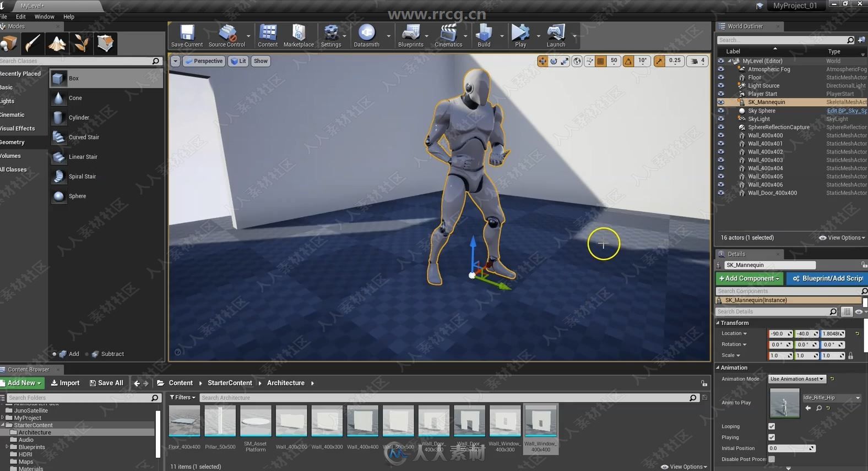This screenshot has width=868, height=471.
Task: Select the Paint mode brush icon
Action: [x=32, y=43]
